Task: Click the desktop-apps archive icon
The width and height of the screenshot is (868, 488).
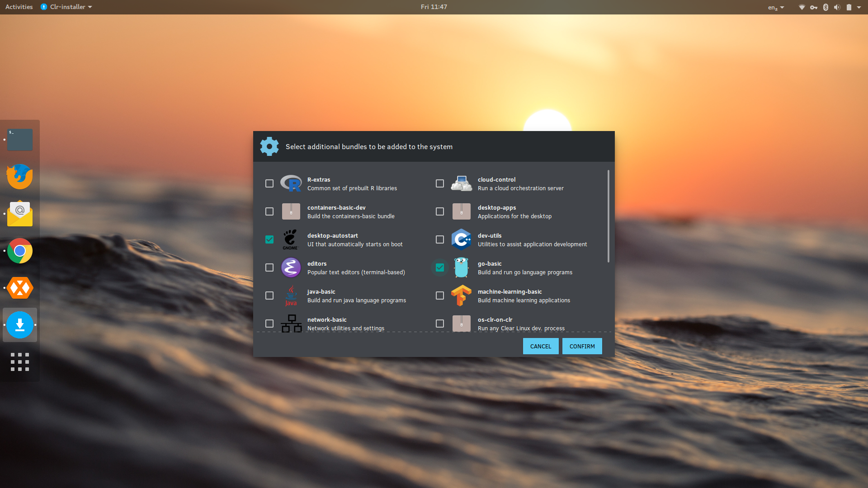Action: point(461,211)
